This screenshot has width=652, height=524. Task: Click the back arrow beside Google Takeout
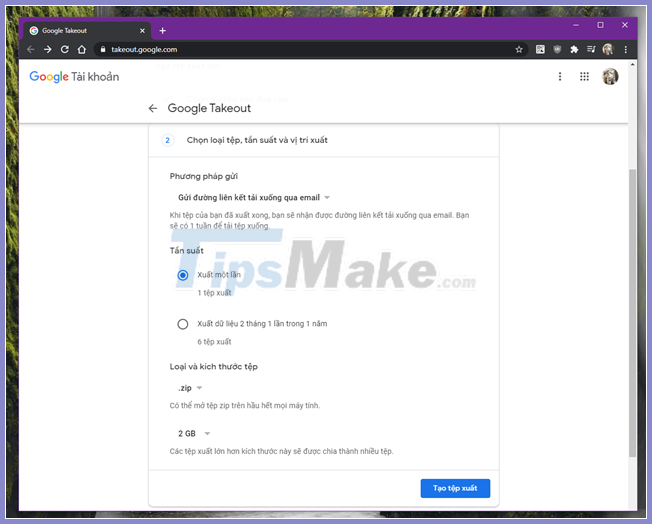click(x=153, y=109)
